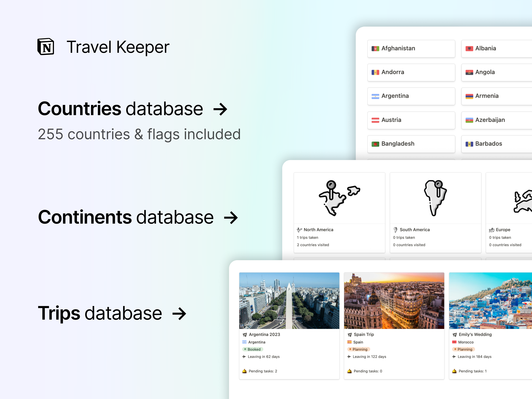Click the Argentina 2023 trip title
Viewport: 532px width, 399px height.
[264, 335]
